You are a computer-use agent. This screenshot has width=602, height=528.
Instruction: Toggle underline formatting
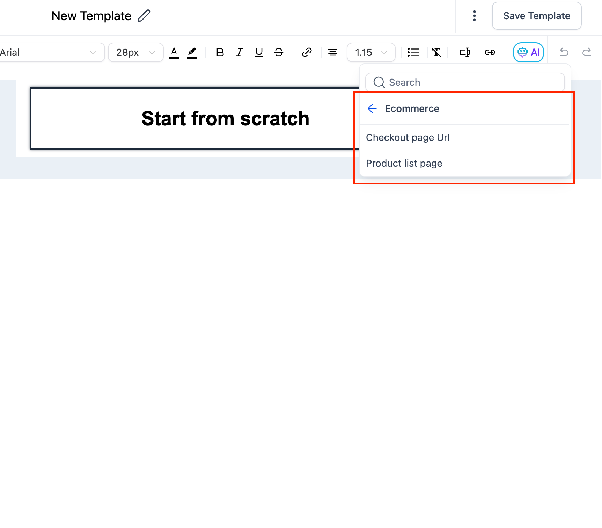(259, 52)
